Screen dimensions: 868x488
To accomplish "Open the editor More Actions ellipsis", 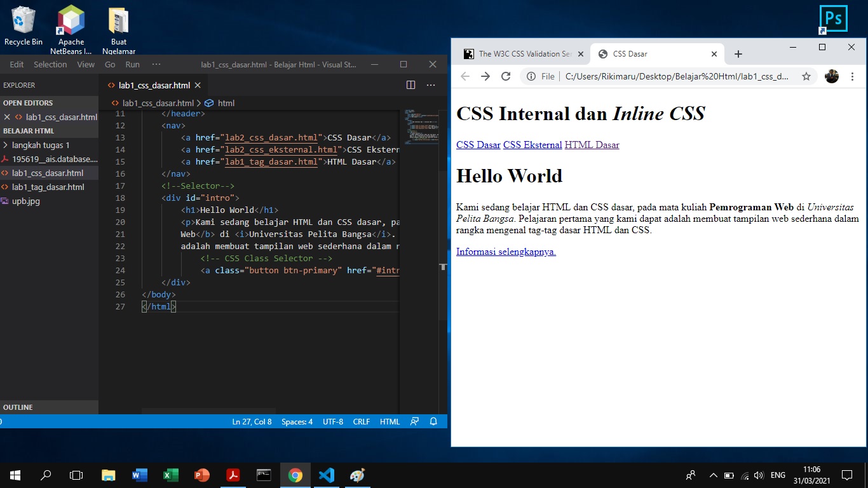I will [x=431, y=85].
